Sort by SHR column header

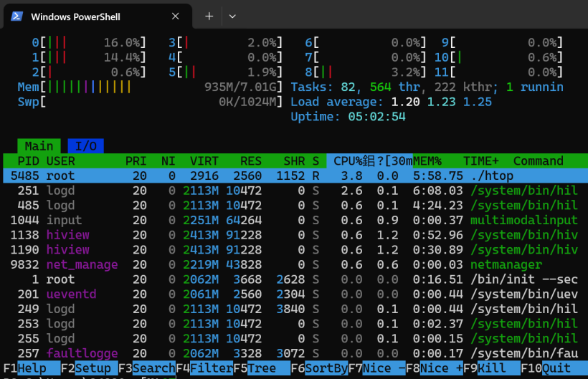[294, 161]
